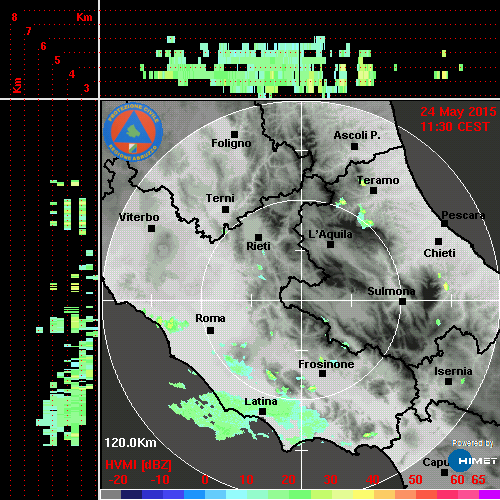
Task: Click the 20 value on dBZ scale
Action: [x=289, y=480]
